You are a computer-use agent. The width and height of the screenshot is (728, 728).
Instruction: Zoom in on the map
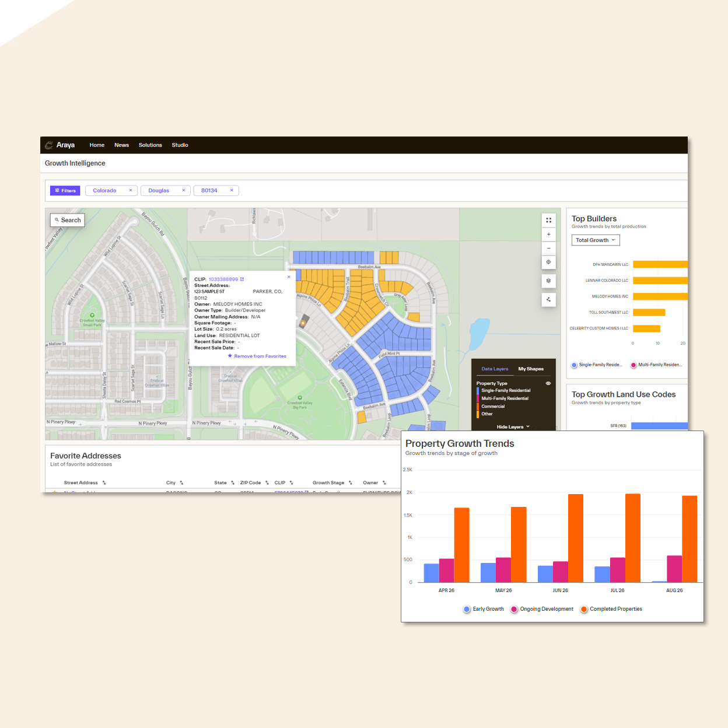[548, 235]
